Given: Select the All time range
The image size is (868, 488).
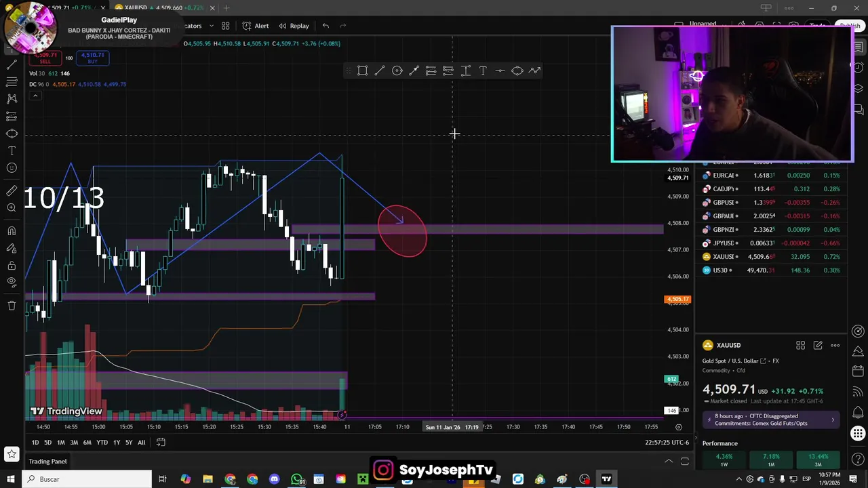Looking at the screenshot, I should click(141, 443).
